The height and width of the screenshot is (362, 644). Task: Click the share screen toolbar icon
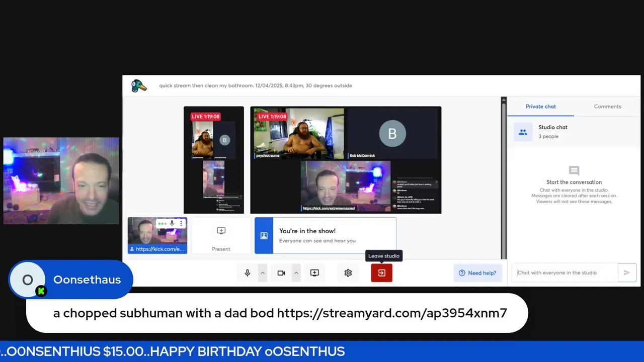(314, 273)
